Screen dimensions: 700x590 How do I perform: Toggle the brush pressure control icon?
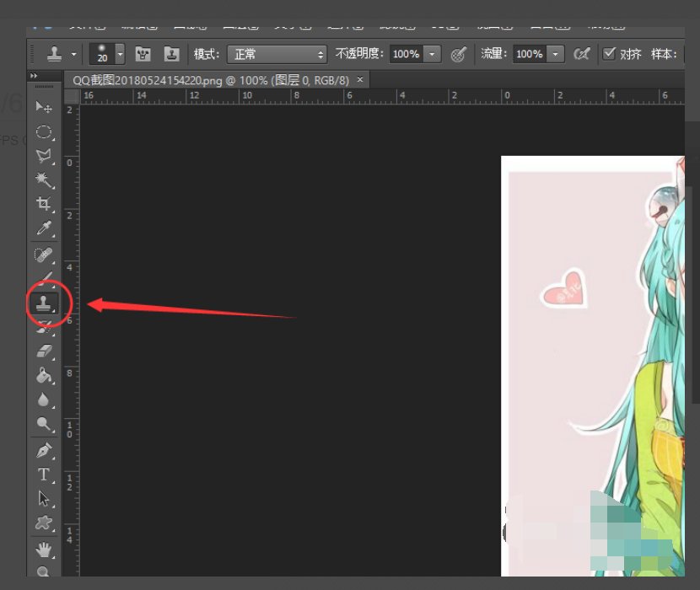[x=582, y=53]
